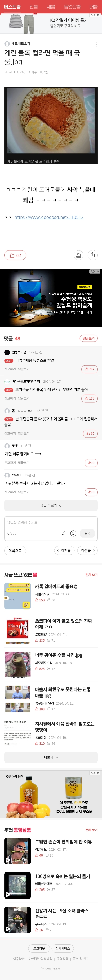Upvote the comment with 119 likes
This screenshot has width=102, height=980.
click(x=90, y=398)
